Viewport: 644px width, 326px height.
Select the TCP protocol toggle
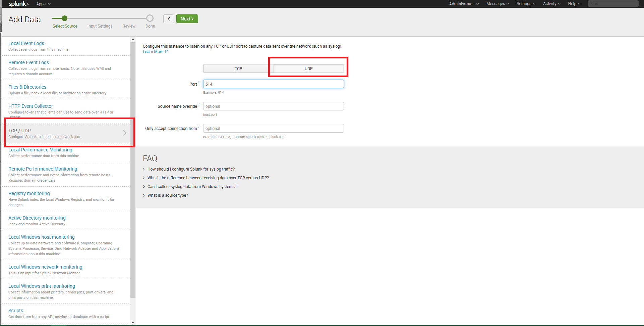click(x=238, y=68)
